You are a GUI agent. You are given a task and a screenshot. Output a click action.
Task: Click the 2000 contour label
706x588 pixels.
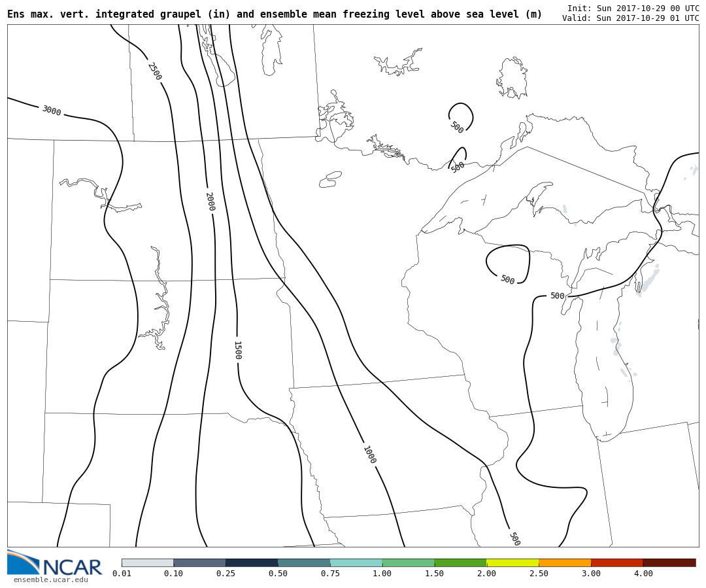(x=210, y=201)
